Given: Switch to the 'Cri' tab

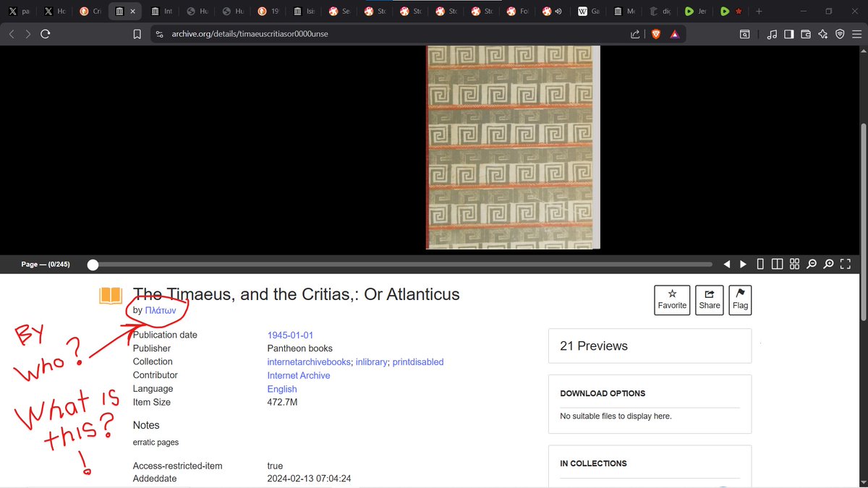Looking at the screenshot, I should pyautogui.click(x=90, y=12).
